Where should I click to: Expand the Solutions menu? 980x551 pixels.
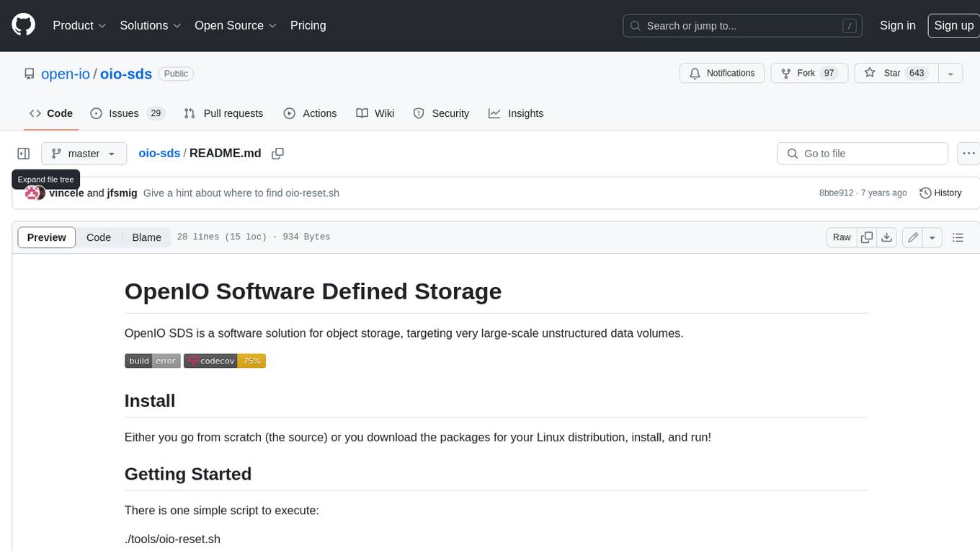point(150,25)
